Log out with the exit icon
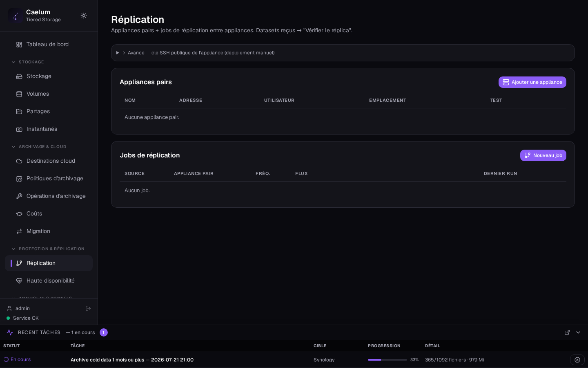588x368 pixels. [x=88, y=308]
